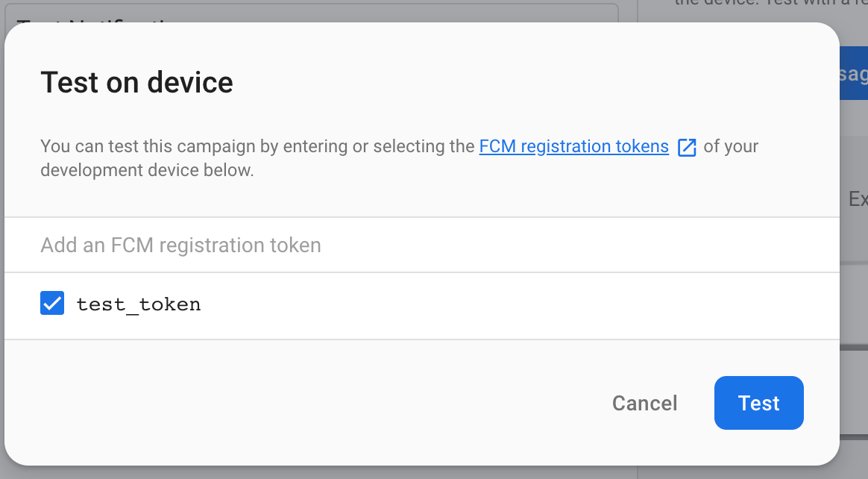Click the "Test on device" dialog heading
Screen dimensions: 868x479
click(x=136, y=82)
